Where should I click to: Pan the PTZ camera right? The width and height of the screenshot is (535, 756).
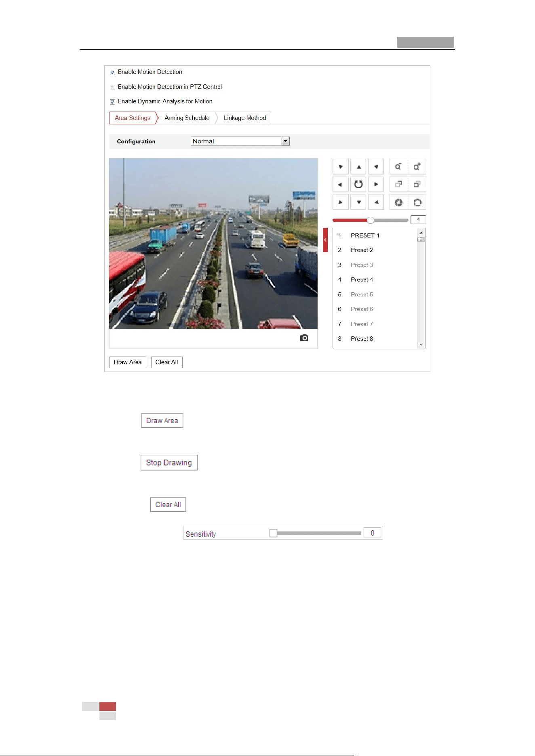pyautogui.click(x=376, y=185)
